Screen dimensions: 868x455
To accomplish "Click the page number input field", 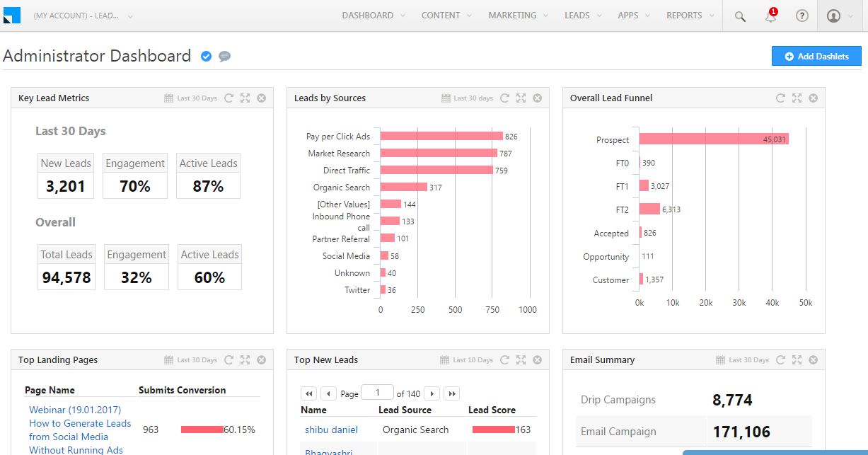I will [378, 393].
